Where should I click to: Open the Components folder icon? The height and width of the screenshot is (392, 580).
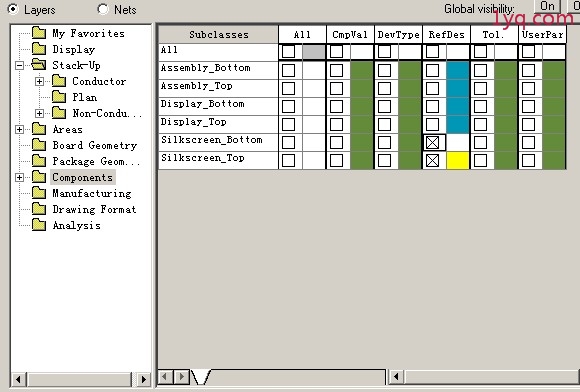click(39, 177)
